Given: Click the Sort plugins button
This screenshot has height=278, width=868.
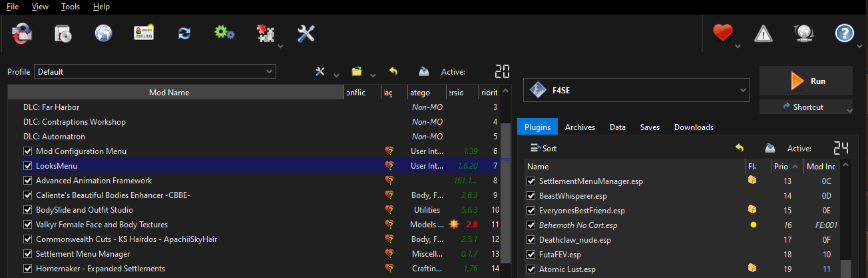Looking at the screenshot, I should pyautogui.click(x=544, y=148).
